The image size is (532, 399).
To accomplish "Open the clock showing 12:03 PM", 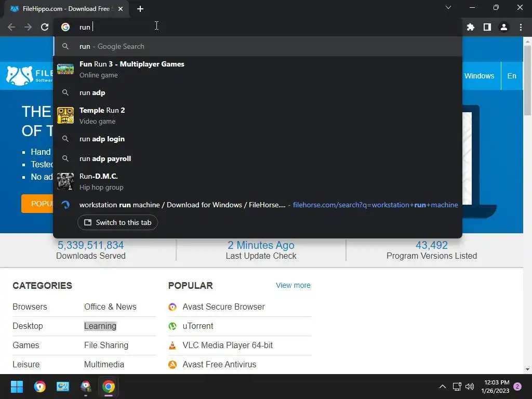I will tap(495, 387).
